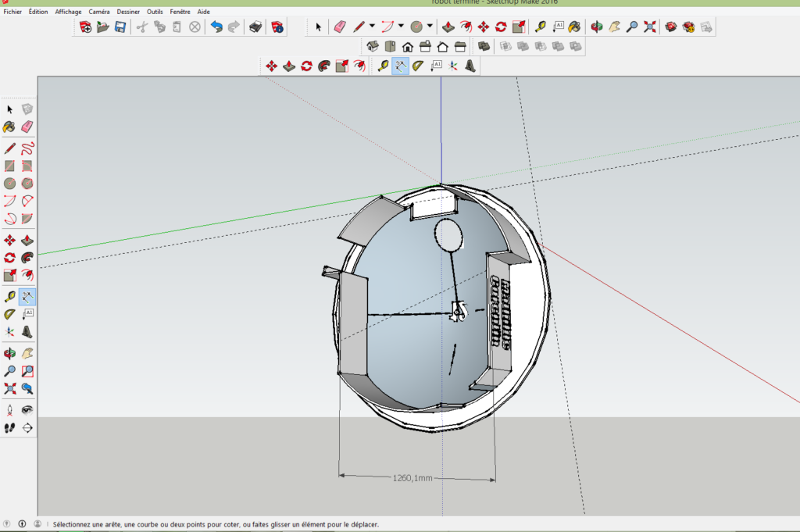This screenshot has width=800, height=532.
Task: Select the Pan hand tool in left palette
Action: [x=27, y=353]
